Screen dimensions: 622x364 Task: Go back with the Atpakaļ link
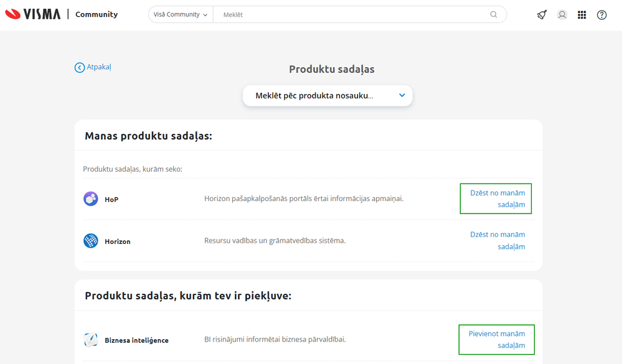(x=99, y=67)
